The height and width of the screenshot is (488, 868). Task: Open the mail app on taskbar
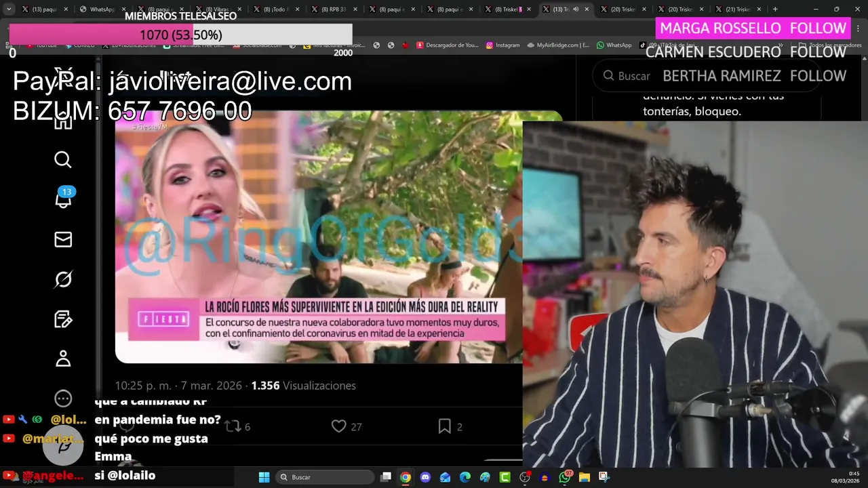[x=445, y=477]
